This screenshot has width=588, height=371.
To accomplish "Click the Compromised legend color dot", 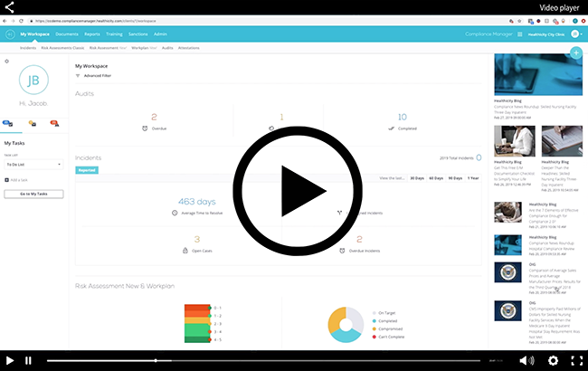I will (375, 329).
